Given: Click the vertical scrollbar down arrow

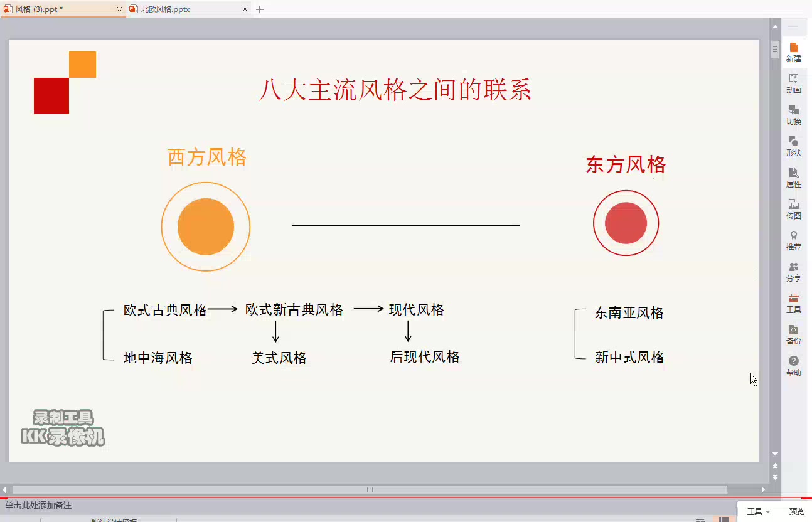Looking at the screenshot, I should [776, 454].
